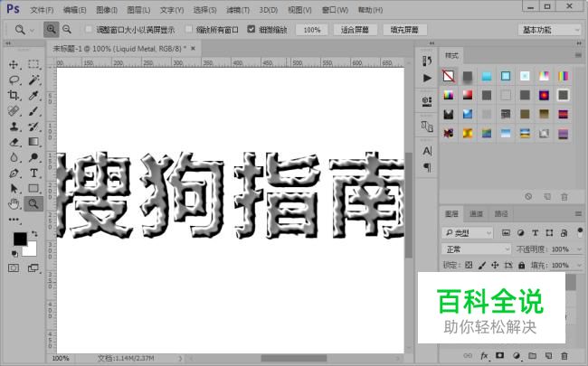
Task: Click the Delete layer trash icon
Action: [x=564, y=355]
